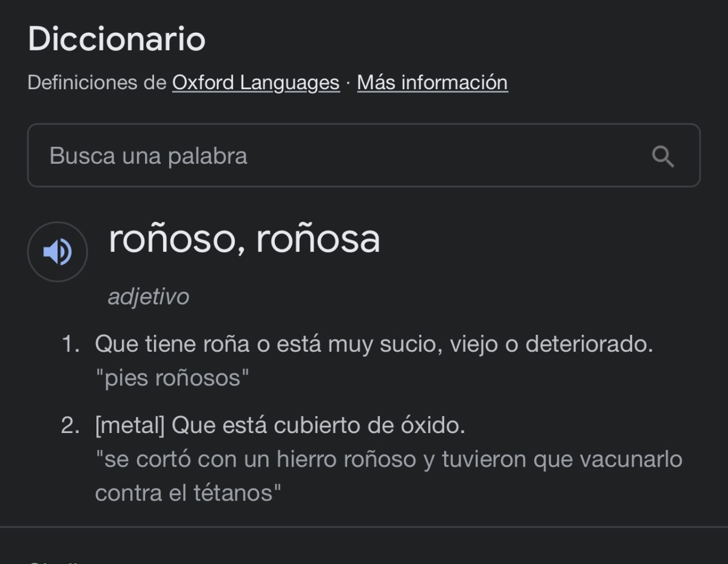Click the "Definiciones de" attribution text

tap(97, 82)
